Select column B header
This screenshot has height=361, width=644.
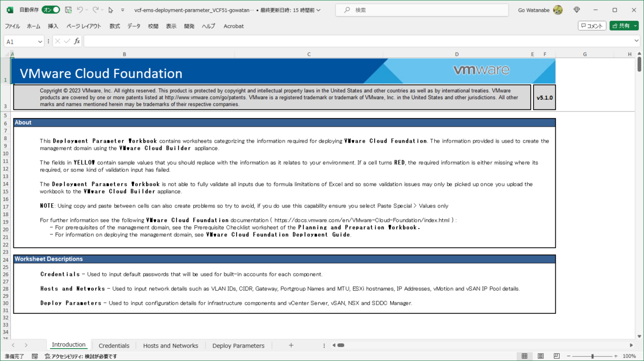point(125,54)
